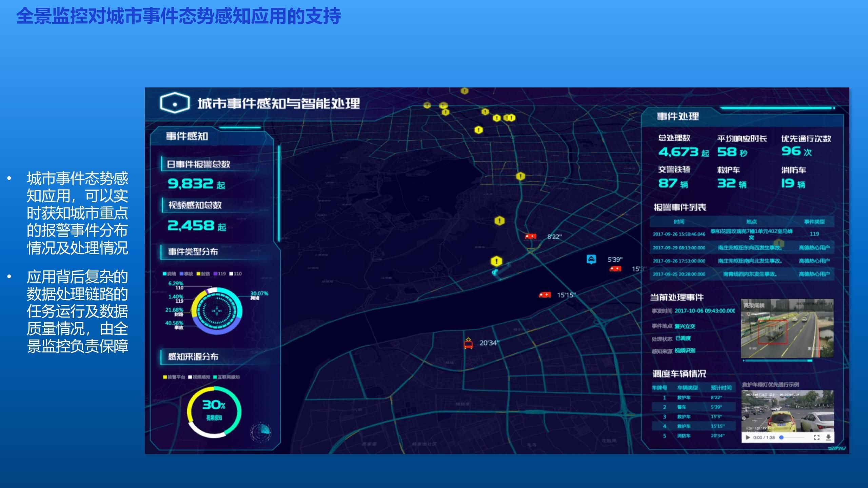Click the hexagon logo beside the dashboard title
The width and height of the screenshot is (868, 488).
175,103
